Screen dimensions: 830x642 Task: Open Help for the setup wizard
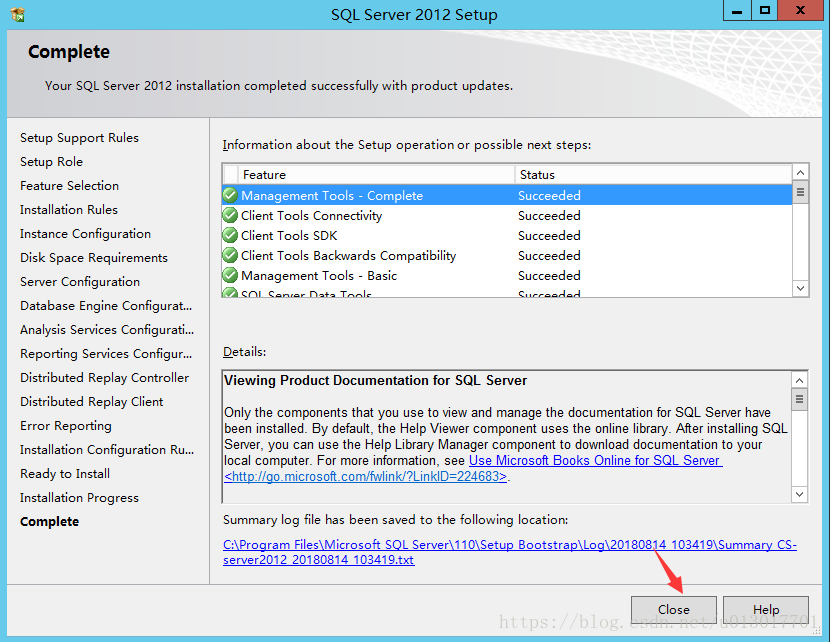765,610
